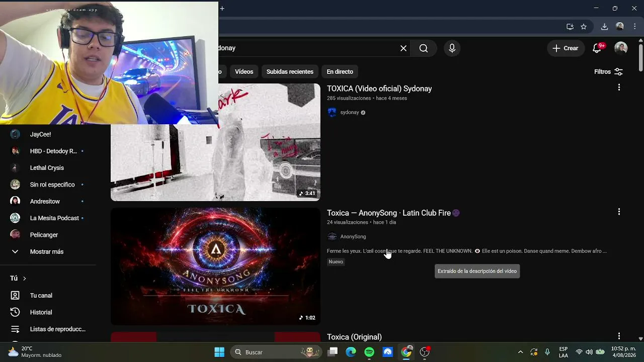Open the TOXICA (Video oficial) Sydonay title
Screen dimensions: 644x362
pyautogui.click(x=379, y=88)
